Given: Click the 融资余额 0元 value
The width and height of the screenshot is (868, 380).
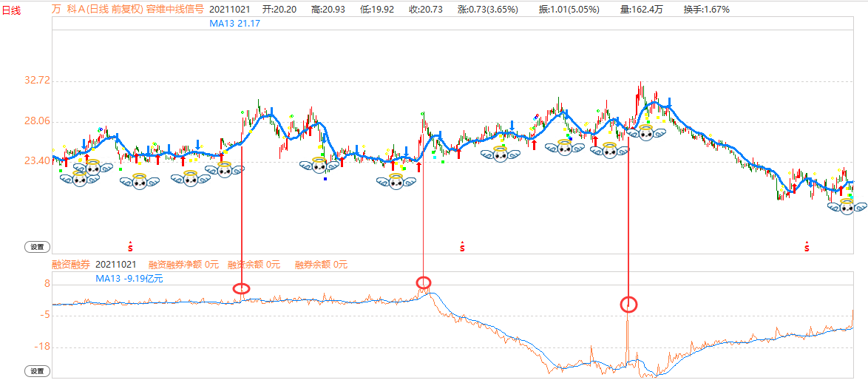Looking at the screenshot, I should tap(254, 265).
